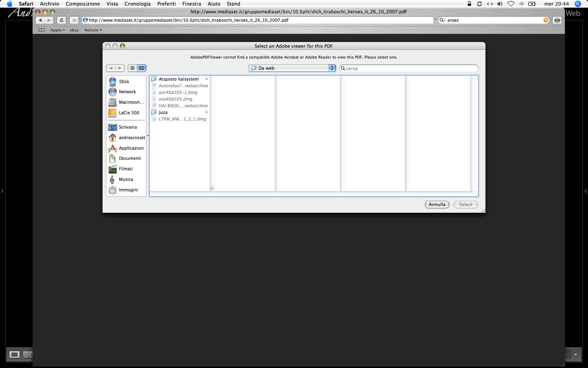This screenshot has width=588, height=368.
Task: Click the Select button
Action: click(x=465, y=204)
